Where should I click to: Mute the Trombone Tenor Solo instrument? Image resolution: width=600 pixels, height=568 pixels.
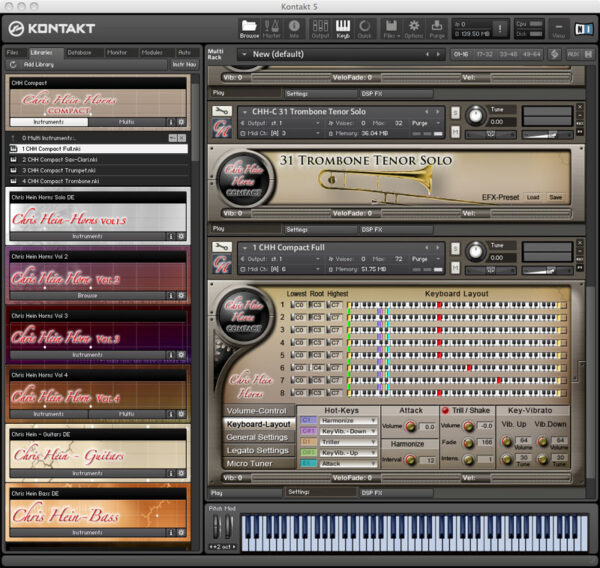coord(455,132)
